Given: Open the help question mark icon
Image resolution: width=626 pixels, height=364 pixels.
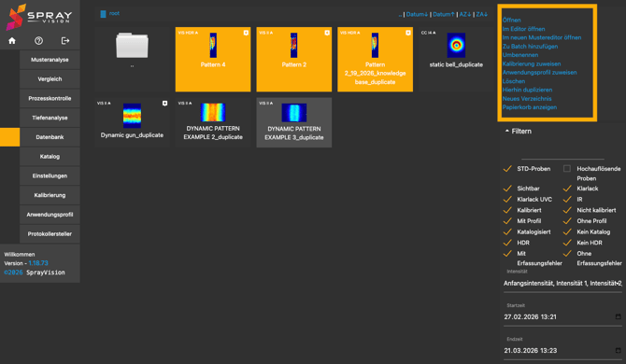Looking at the screenshot, I should pyautogui.click(x=38, y=41).
